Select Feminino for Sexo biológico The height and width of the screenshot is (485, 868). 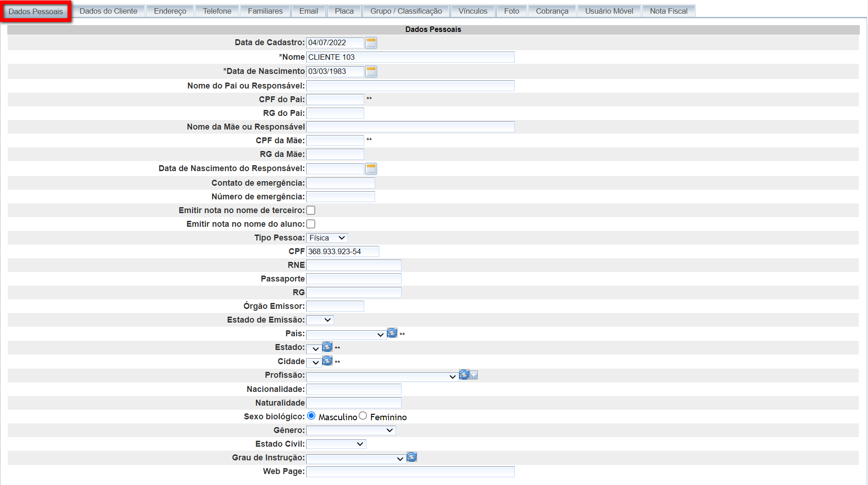(363, 416)
